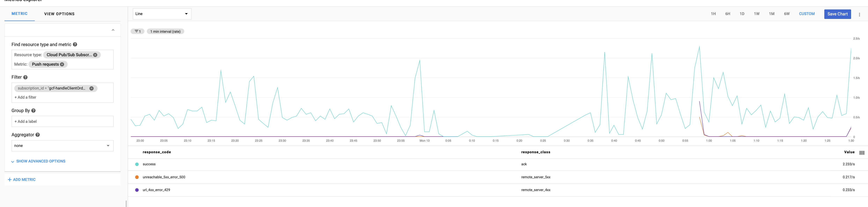Click the Save Chart button

click(x=838, y=14)
